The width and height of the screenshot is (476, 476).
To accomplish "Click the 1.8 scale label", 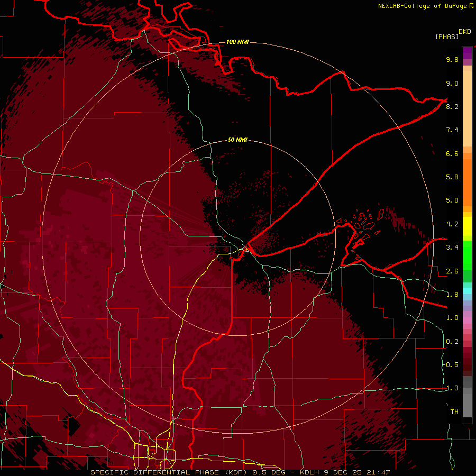I will [452, 295].
